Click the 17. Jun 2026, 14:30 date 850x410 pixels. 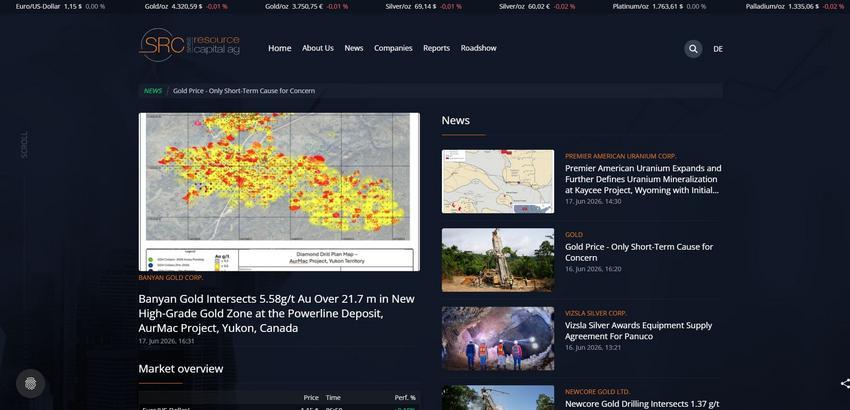[593, 201]
